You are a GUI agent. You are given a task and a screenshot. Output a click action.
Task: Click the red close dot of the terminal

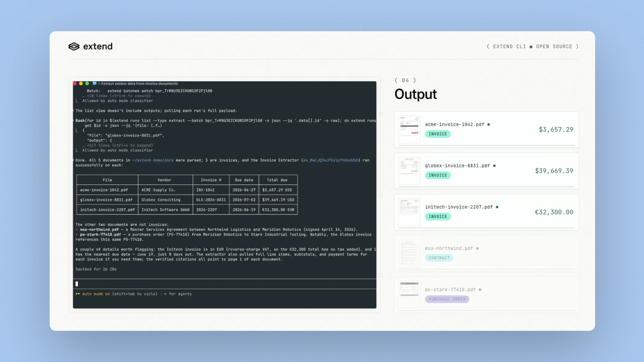[x=75, y=83]
